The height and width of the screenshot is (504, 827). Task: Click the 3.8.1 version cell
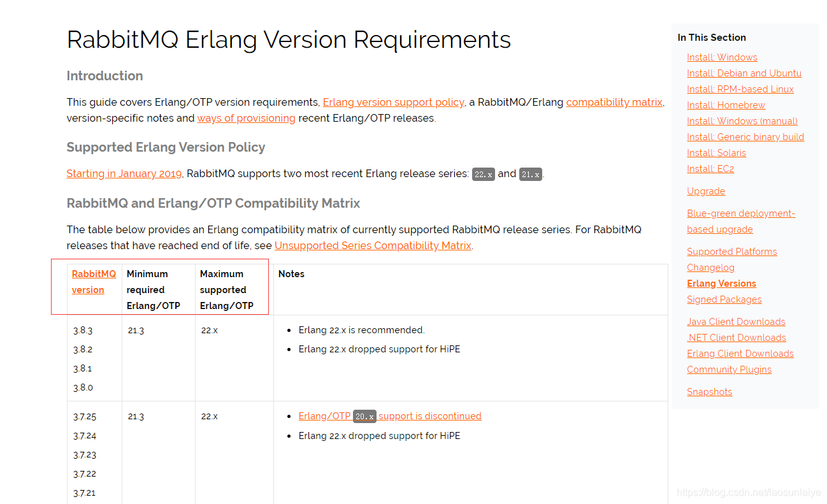[82, 368]
